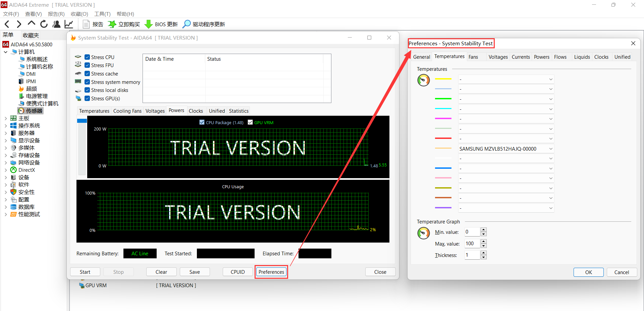
Task: Expand the 存储设备 tree node
Action: [6, 155]
